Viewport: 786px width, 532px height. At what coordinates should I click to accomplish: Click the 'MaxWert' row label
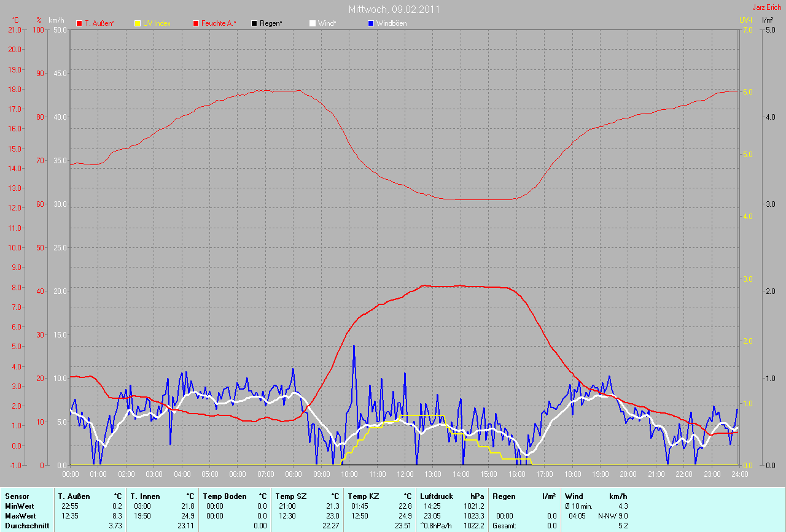click(x=20, y=516)
